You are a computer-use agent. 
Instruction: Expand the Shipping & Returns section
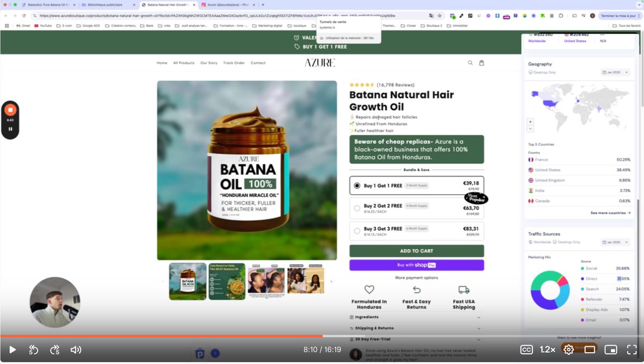coord(416,328)
